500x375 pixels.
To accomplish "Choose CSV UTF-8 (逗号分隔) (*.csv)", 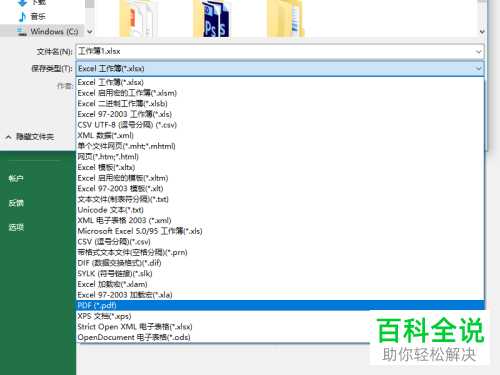I will point(280,125).
